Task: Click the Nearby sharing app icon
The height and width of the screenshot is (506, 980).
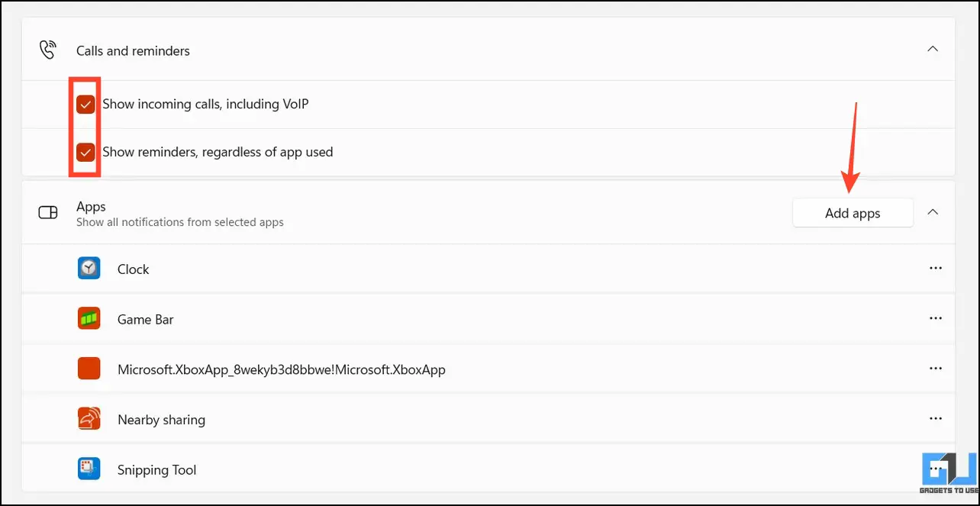Action: (x=89, y=419)
